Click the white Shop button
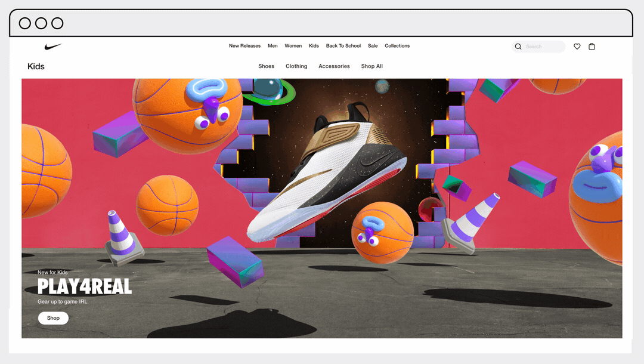Viewport: 644px width, 364px height. point(54,318)
